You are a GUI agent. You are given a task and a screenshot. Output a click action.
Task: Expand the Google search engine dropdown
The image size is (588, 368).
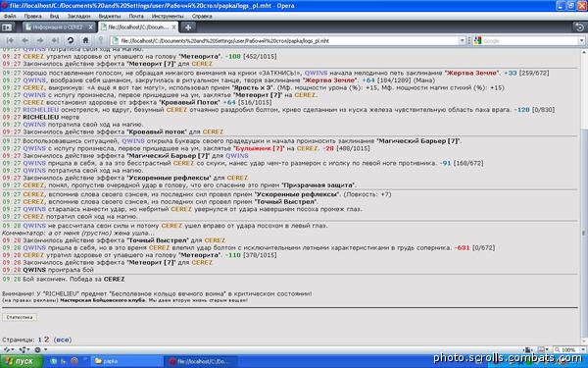pos(581,40)
